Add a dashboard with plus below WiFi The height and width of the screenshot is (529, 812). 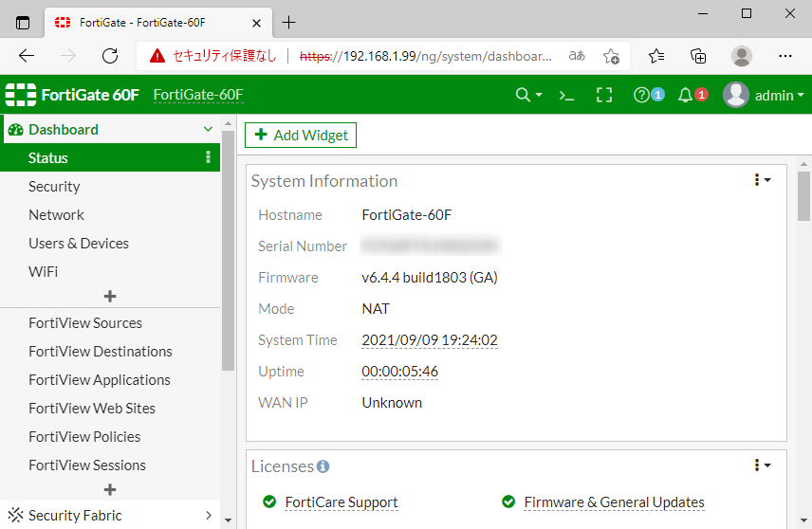[x=110, y=296]
